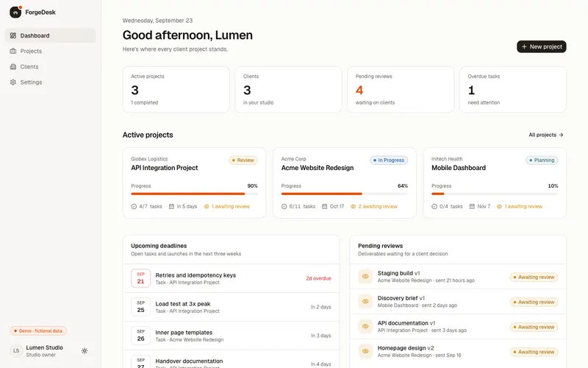Click the eye icon on Mobile Dashboard awaiting review
The image size is (588, 368).
pyautogui.click(x=499, y=206)
